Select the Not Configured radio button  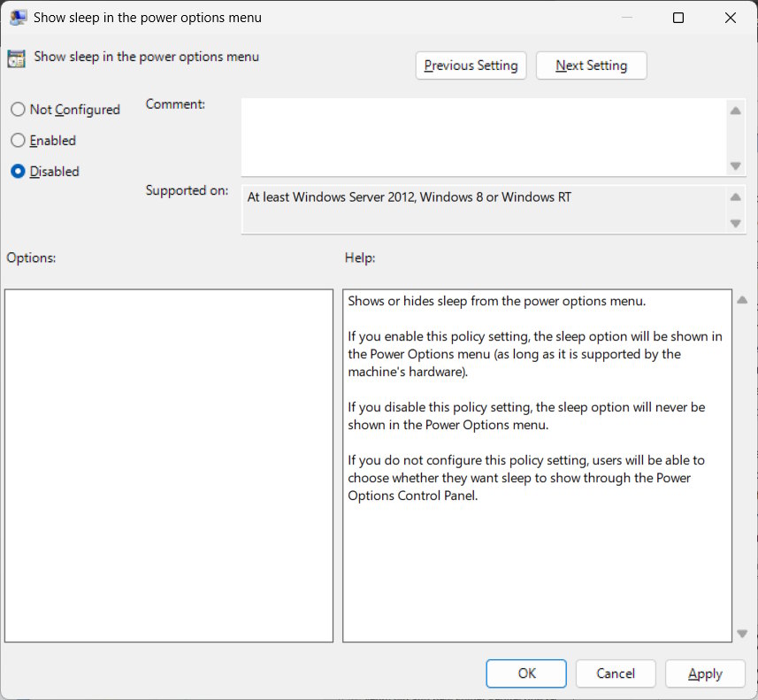click(x=17, y=109)
